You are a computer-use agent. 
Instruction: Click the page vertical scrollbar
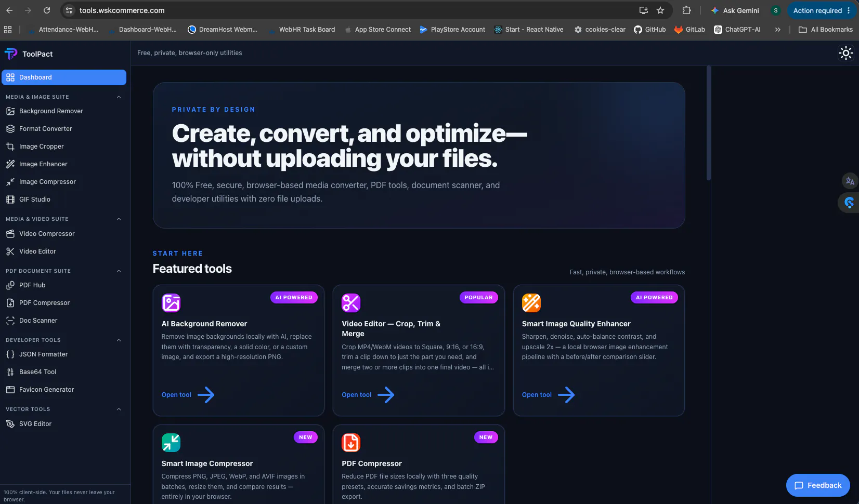click(708, 124)
